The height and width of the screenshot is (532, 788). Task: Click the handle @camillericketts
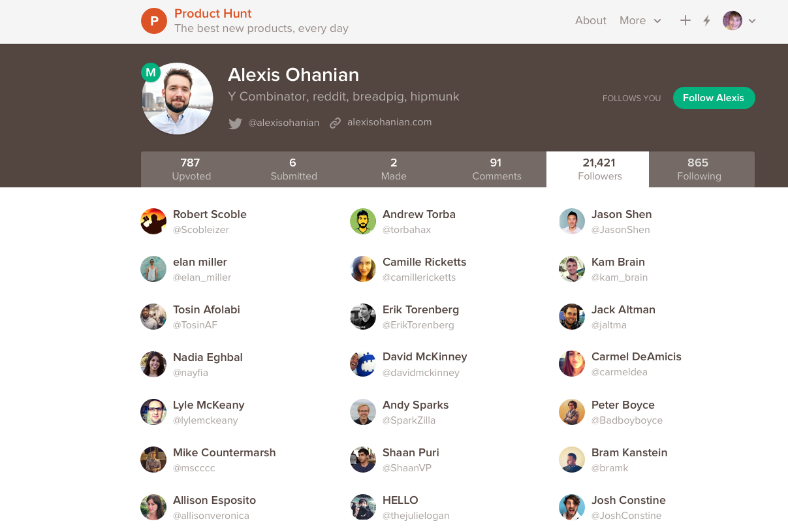point(419,277)
